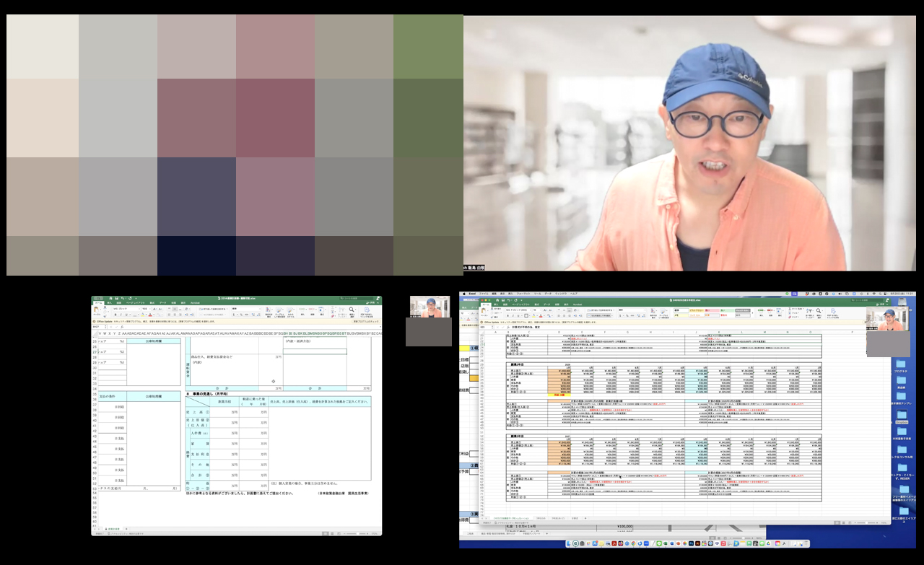Click the small self-view thumbnail between spreadsheets
This screenshot has height=565, width=924.
click(430, 307)
